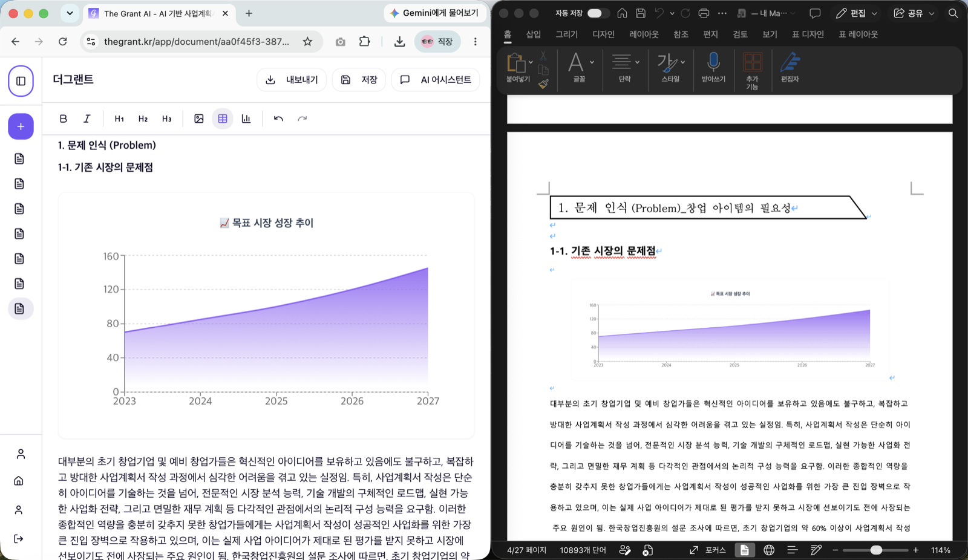968x560 pixels.
Task: Click the 내보내기 export button
Action: (292, 80)
